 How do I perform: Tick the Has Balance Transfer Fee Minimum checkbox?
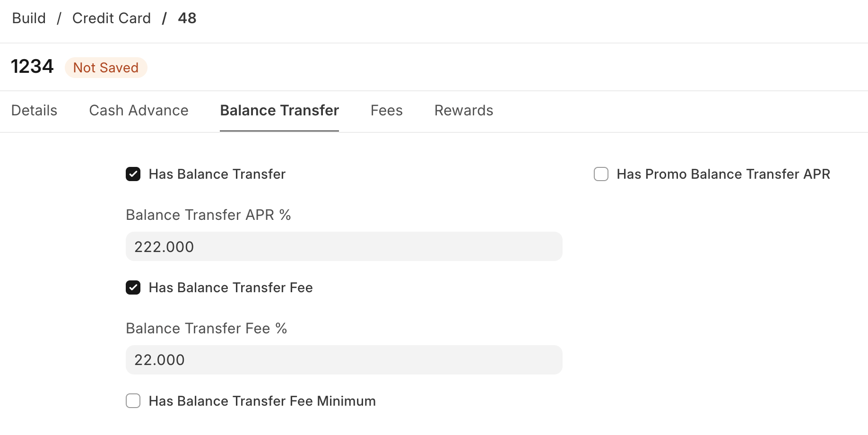[133, 401]
